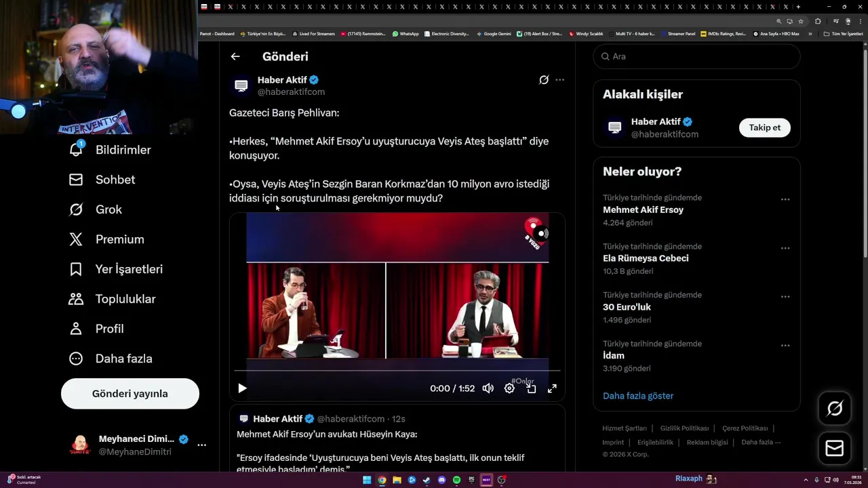
Task: Open Bildirimler in the sidebar
Action: [x=111, y=150]
